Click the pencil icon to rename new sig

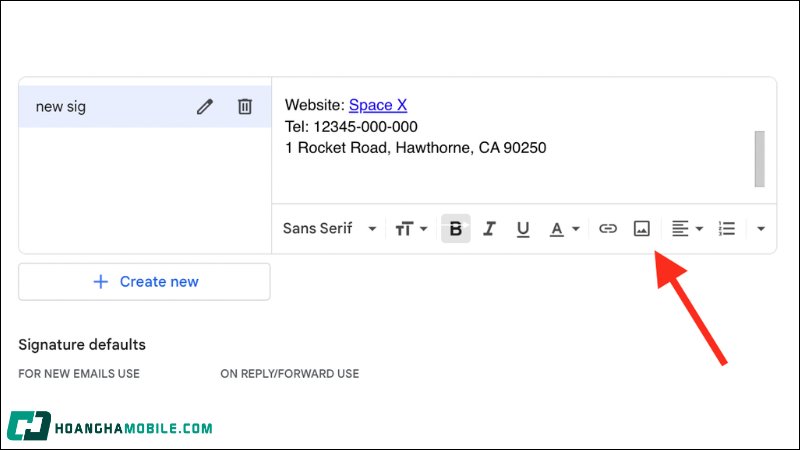(x=205, y=107)
